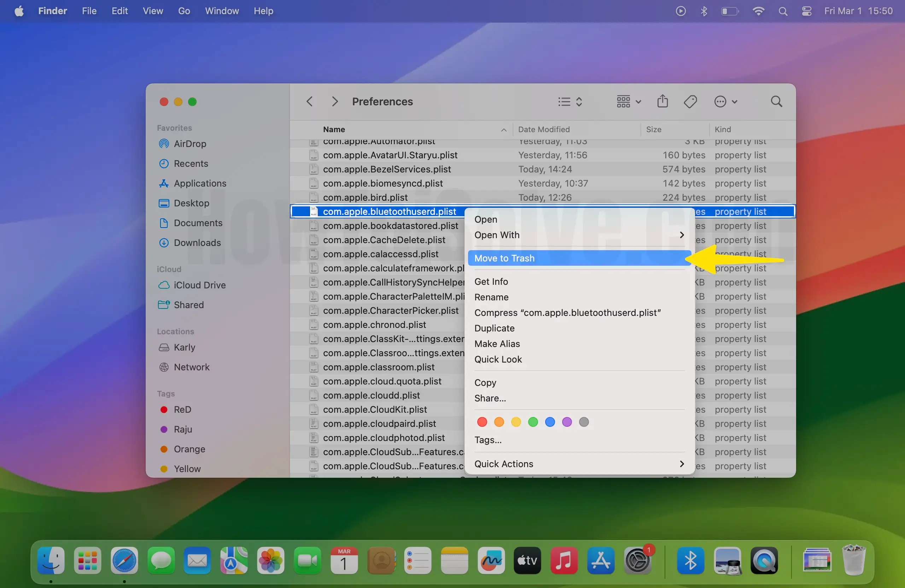Open Bluetooth Screen Sharing icon in Dock
The height and width of the screenshot is (588, 905).
point(690,560)
